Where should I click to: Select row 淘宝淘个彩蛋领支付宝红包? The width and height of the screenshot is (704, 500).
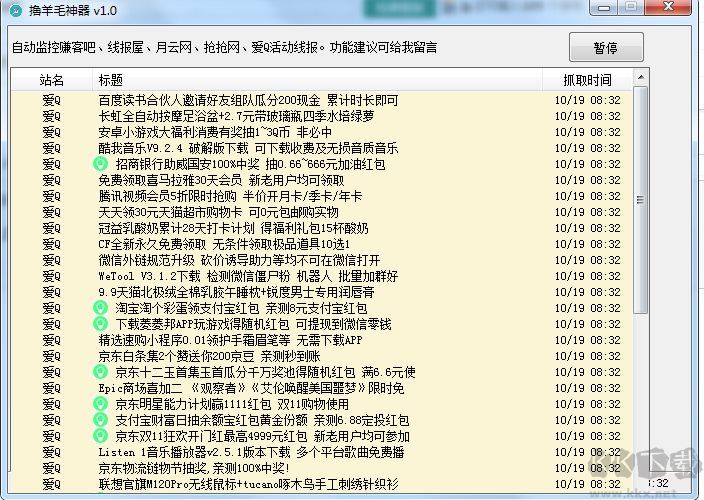[x=322, y=308]
